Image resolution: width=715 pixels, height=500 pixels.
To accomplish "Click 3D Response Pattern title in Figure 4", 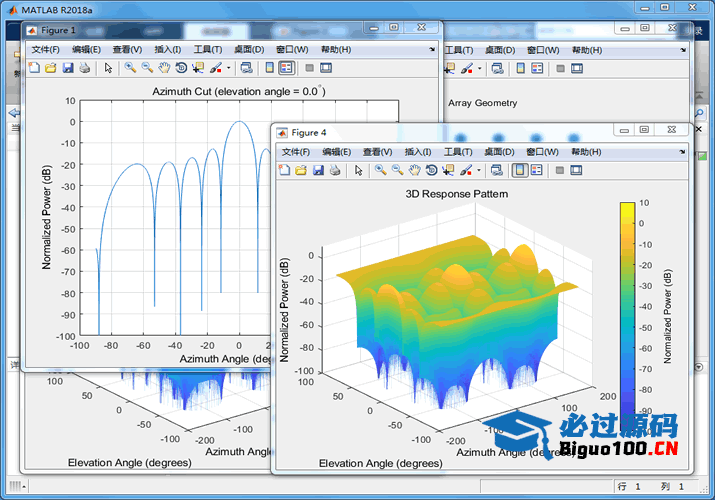I will pyautogui.click(x=456, y=194).
